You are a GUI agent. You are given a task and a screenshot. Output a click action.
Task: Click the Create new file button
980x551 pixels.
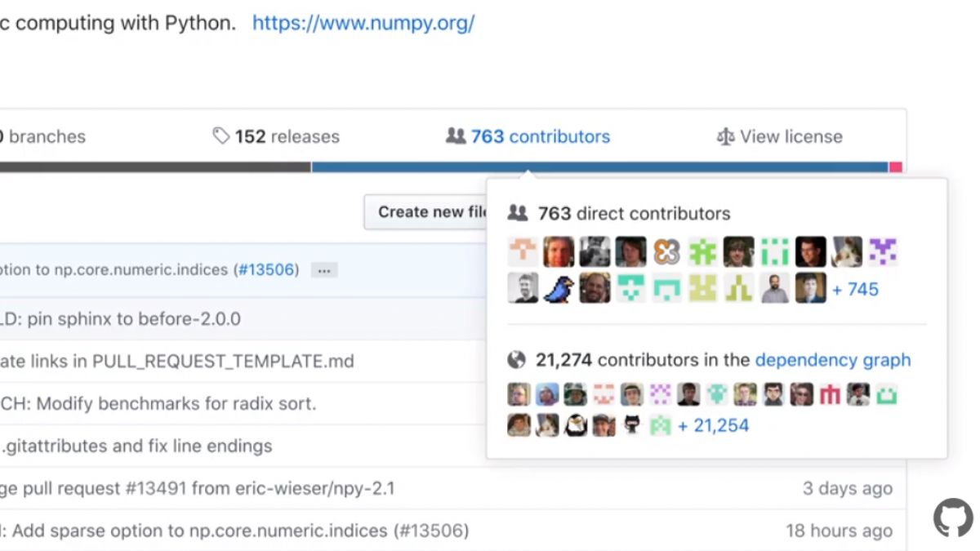coord(427,211)
